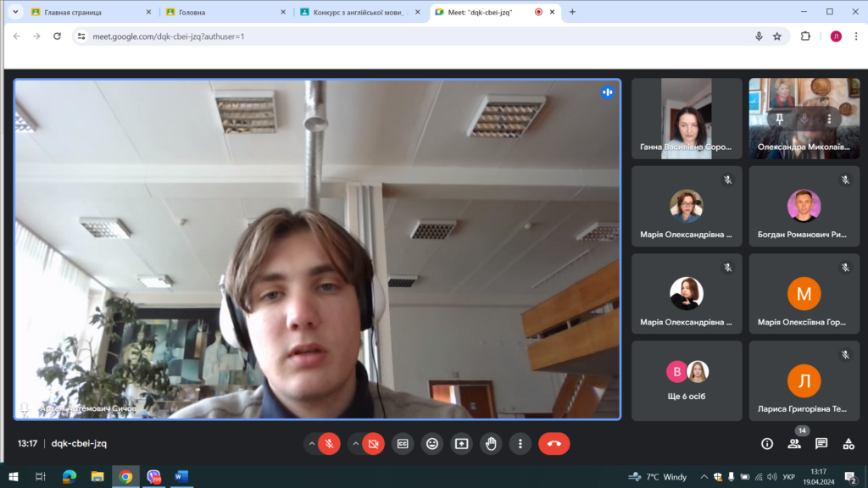The height and width of the screenshot is (488, 868).
Task: Open the emoji reactions panel
Action: (432, 443)
